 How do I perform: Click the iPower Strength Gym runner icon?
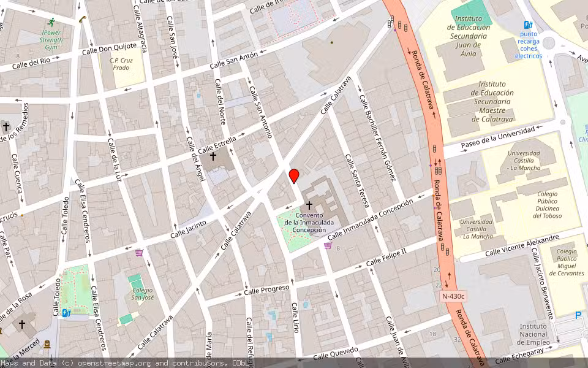pyautogui.click(x=51, y=22)
